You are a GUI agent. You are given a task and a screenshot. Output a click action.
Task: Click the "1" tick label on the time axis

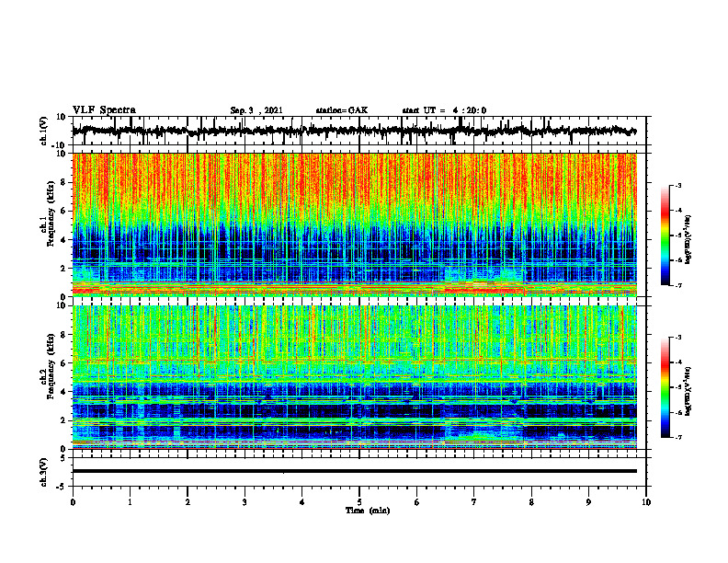[x=130, y=502]
